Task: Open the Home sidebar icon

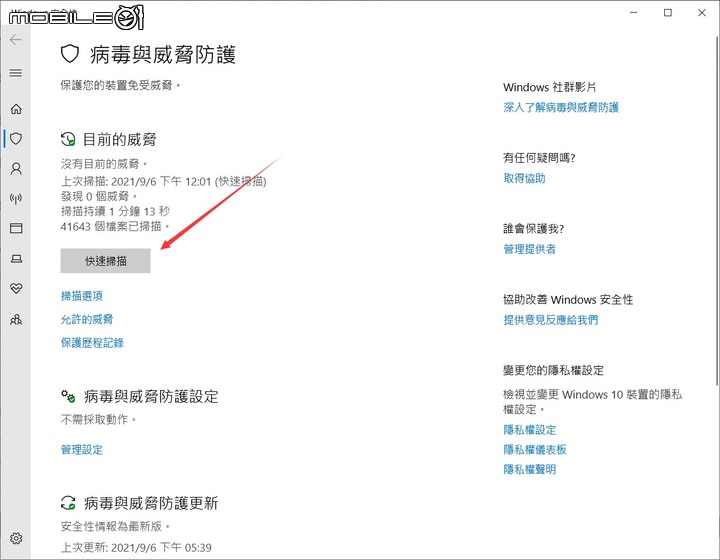Action: click(16, 109)
